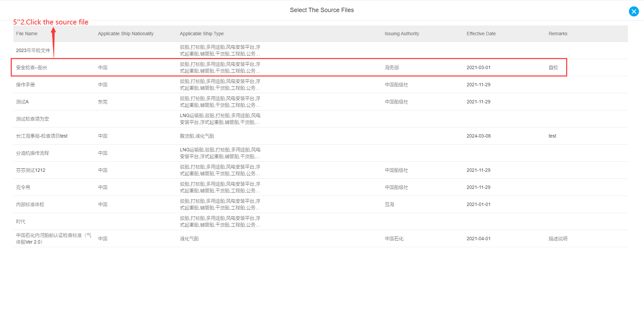Screen dimensions: 644x315
Task: Click the Effective Date column header
Action: pos(481,34)
